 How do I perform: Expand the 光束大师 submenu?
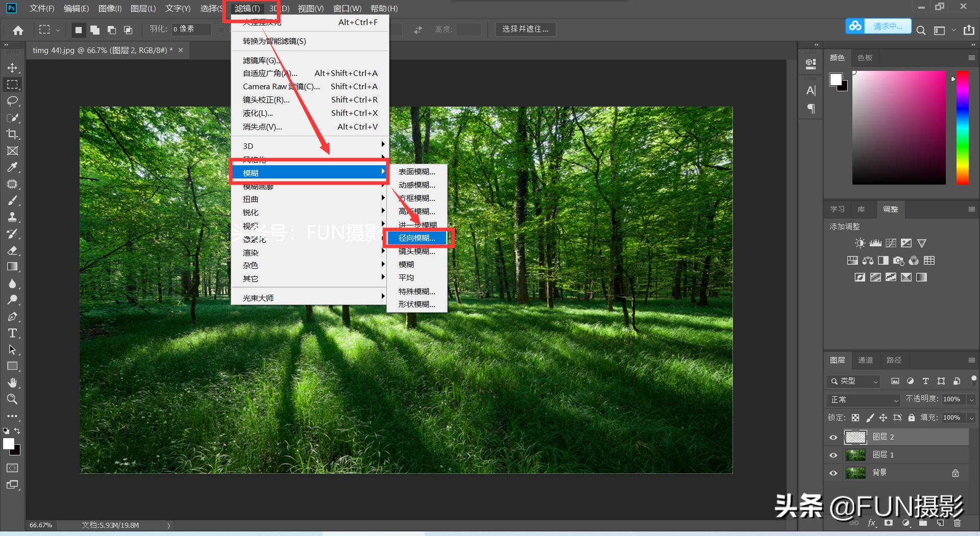tap(309, 298)
